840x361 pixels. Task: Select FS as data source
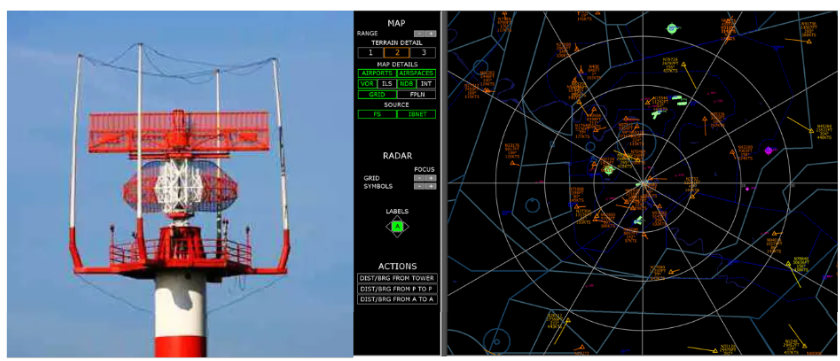(377, 114)
